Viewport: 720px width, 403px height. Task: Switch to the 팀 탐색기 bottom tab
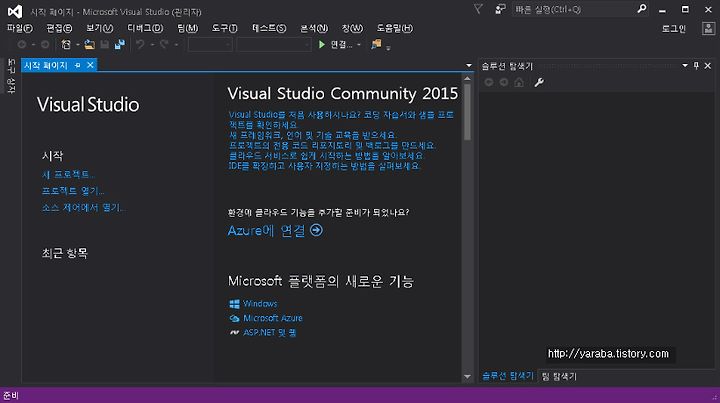(559, 376)
